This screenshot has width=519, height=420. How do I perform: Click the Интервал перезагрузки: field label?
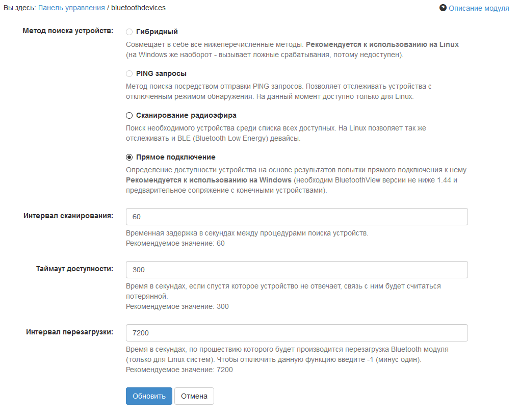[70, 332]
